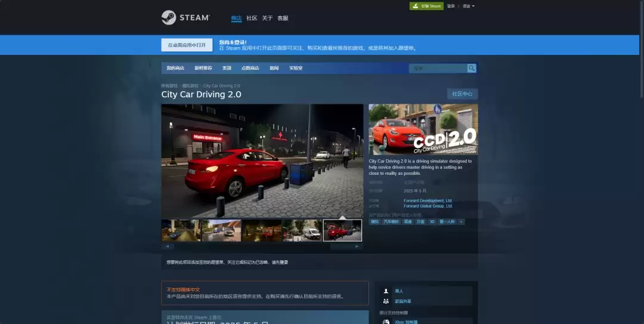Open the 新闻 news menu item
Viewport: 644px width, 324px height.
[x=274, y=68]
